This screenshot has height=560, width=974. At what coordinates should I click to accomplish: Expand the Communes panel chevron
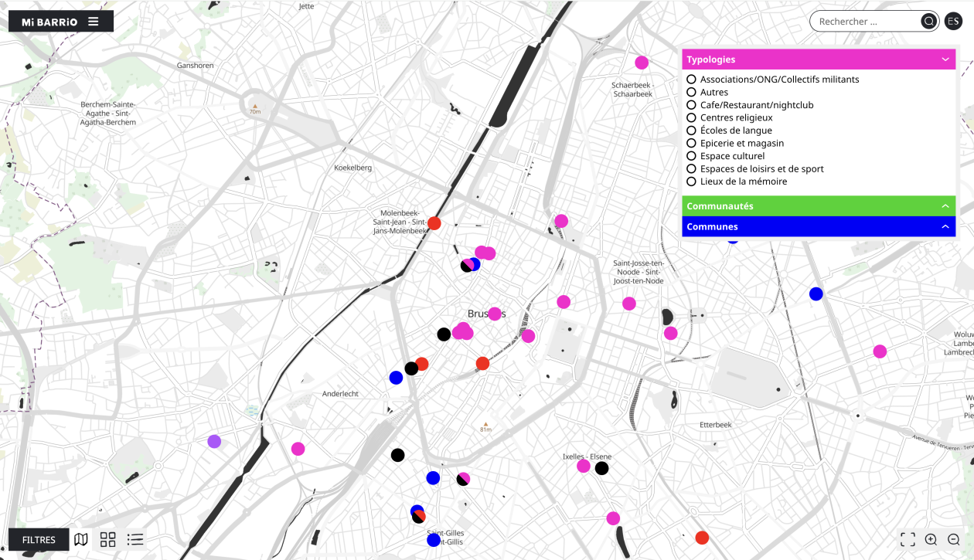click(x=945, y=226)
